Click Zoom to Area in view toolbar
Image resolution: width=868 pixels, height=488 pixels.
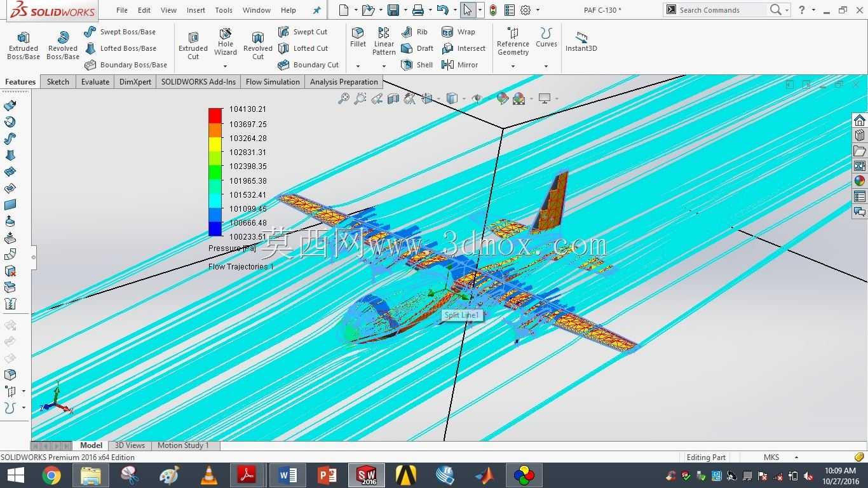[360, 98]
